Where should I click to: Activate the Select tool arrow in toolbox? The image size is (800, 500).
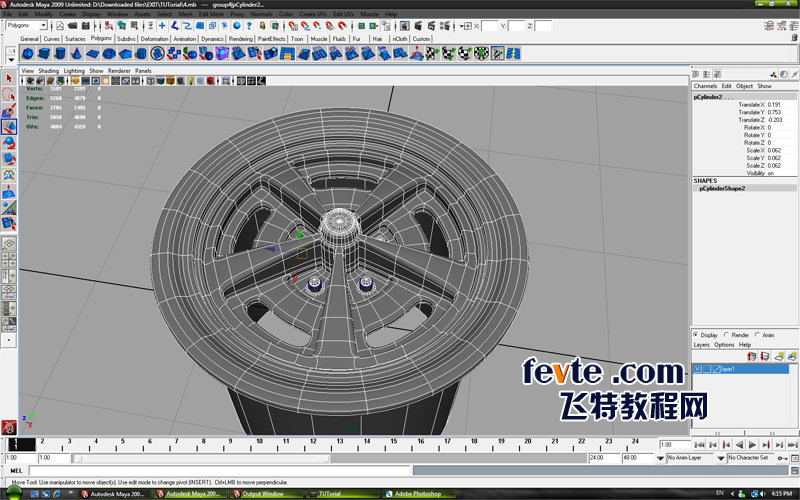pyautogui.click(x=9, y=79)
